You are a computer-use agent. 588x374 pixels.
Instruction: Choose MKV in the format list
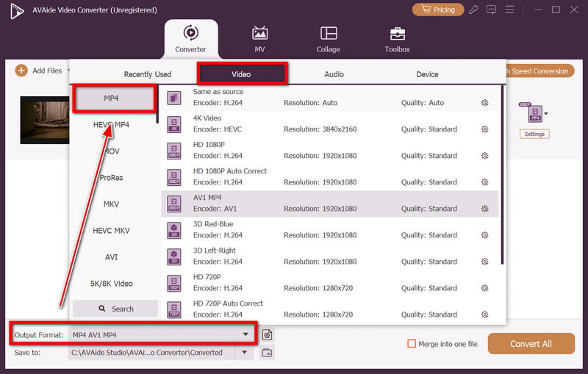click(110, 204)
